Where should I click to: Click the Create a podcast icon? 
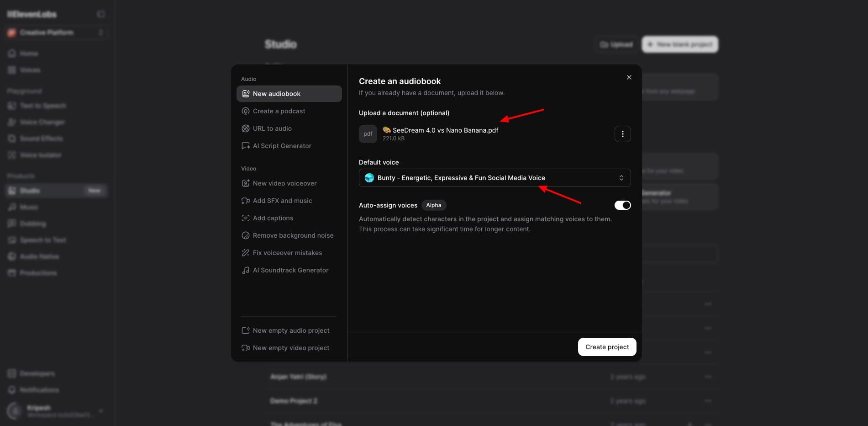coord(245,111)
